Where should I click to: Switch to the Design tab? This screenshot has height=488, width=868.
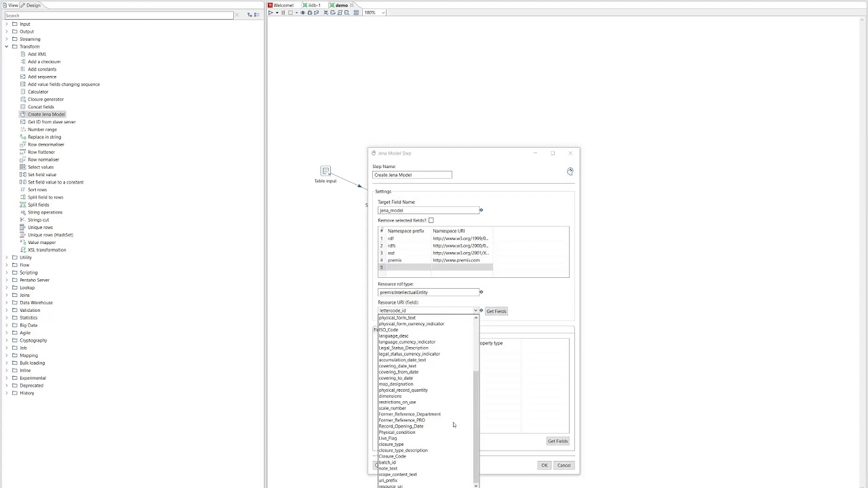pyautogui.click(x=31, y=5)
